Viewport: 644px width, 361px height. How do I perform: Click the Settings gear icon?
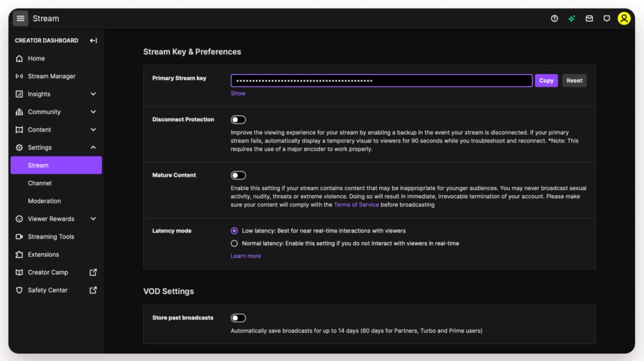pyautogui.click(x=19, y=148)
